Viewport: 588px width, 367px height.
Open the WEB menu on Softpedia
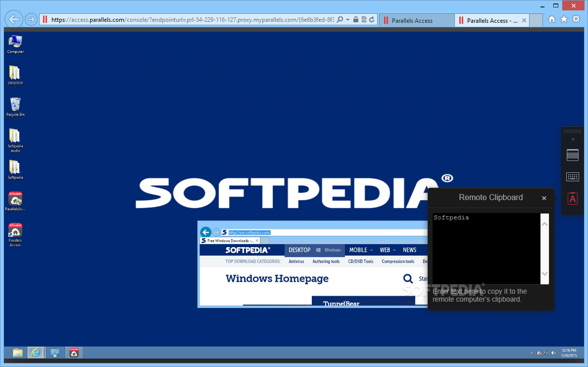pyautogui.click(x=385, y=250)
